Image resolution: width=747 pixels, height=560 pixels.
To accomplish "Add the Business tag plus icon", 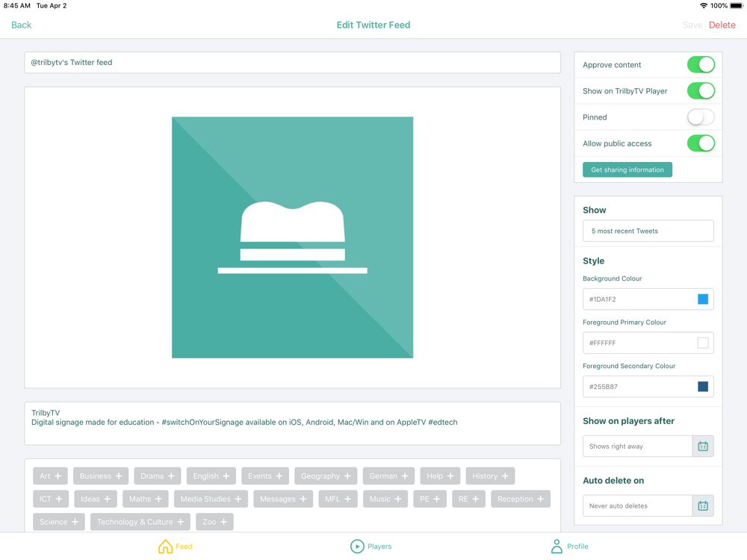I will 119,476.
